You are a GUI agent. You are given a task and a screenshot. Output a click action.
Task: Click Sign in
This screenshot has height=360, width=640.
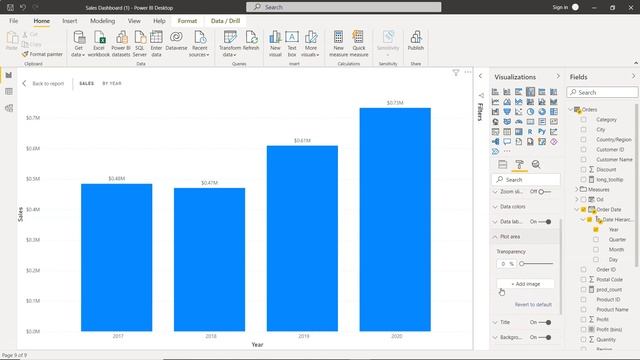pyautogui.click(x=560, y=7)
